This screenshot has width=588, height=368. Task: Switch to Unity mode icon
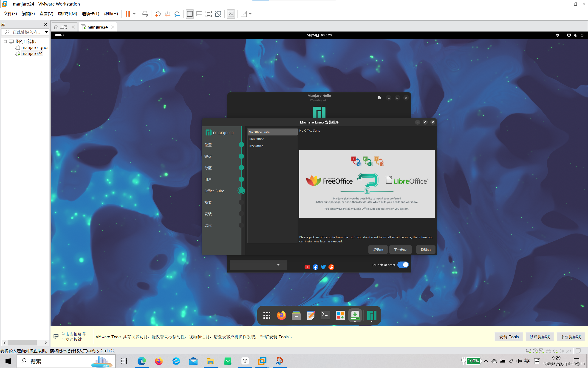218,14
